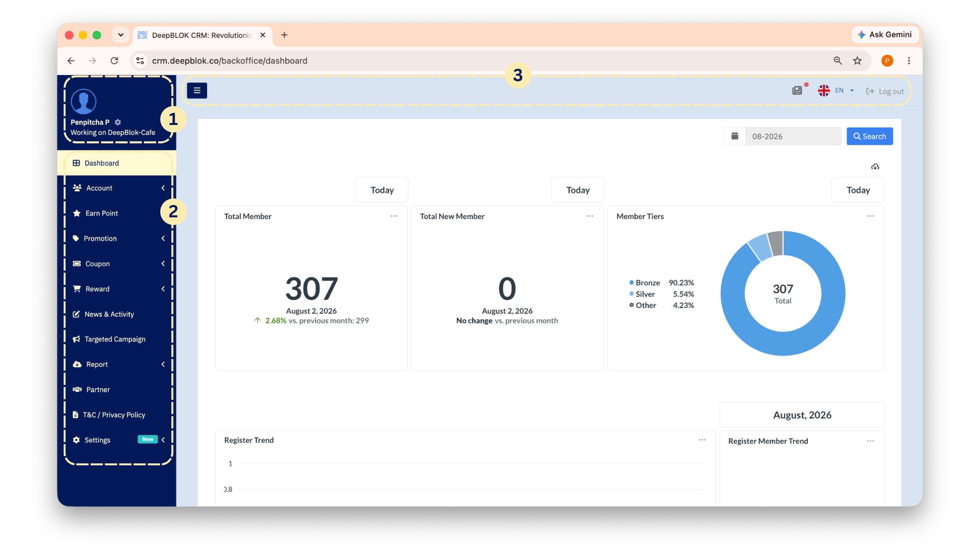This screenshot has width=980, height=551.
Task: Click the cloud download icon
Action: click(875, 167)
